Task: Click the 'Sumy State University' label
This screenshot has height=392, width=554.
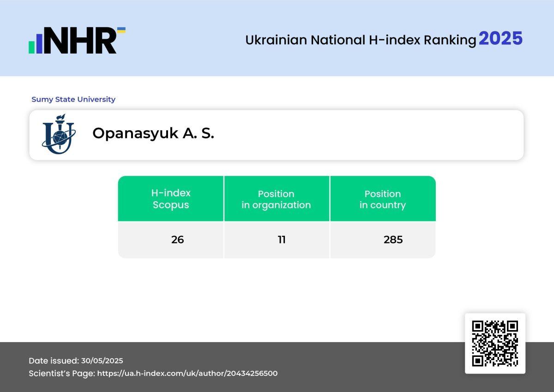Action: pyautogui.click(x=73, y=99)
